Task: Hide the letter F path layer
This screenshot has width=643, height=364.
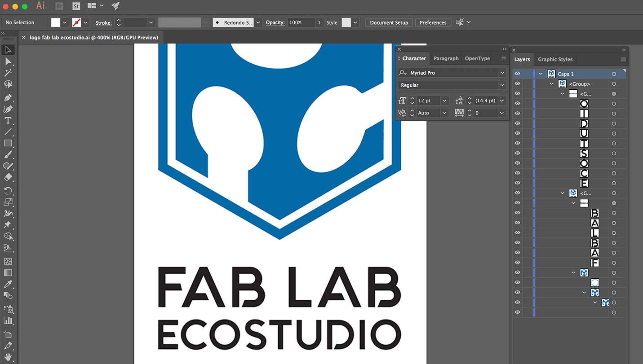Action: point(518,263)
